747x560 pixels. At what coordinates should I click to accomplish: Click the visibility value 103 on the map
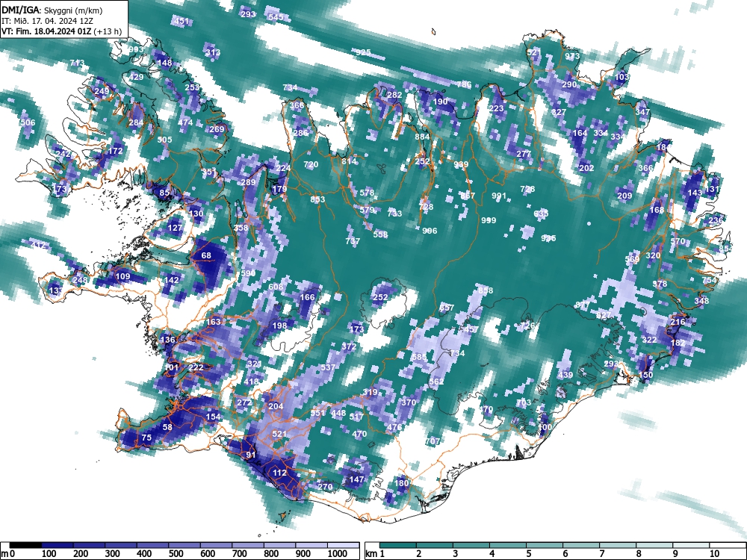tap(622, 77)
